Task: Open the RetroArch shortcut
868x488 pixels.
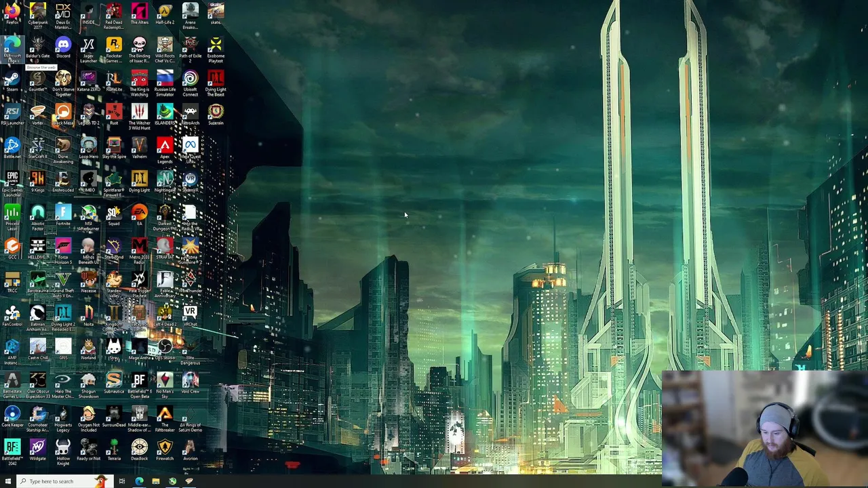Action: click(190, 115)
